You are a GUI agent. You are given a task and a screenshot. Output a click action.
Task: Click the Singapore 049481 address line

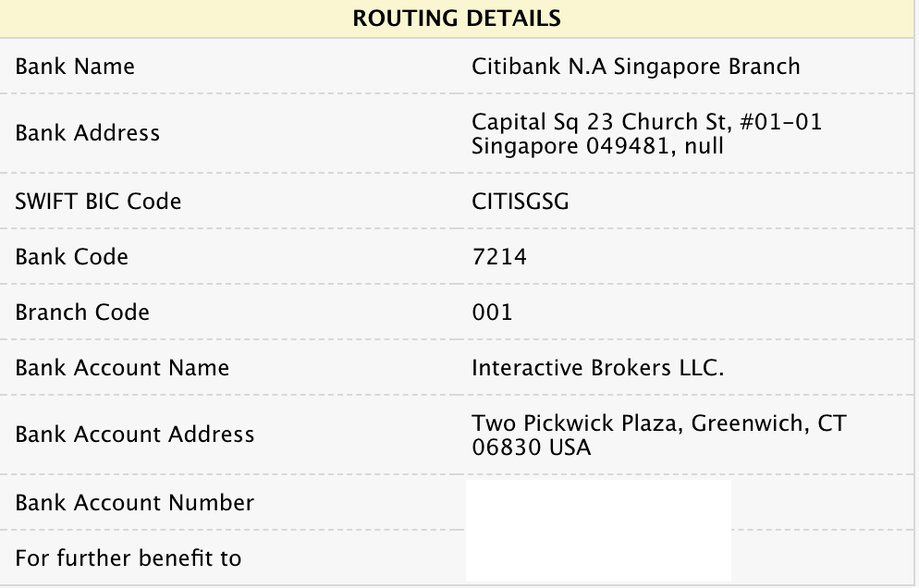coord(597,145)
